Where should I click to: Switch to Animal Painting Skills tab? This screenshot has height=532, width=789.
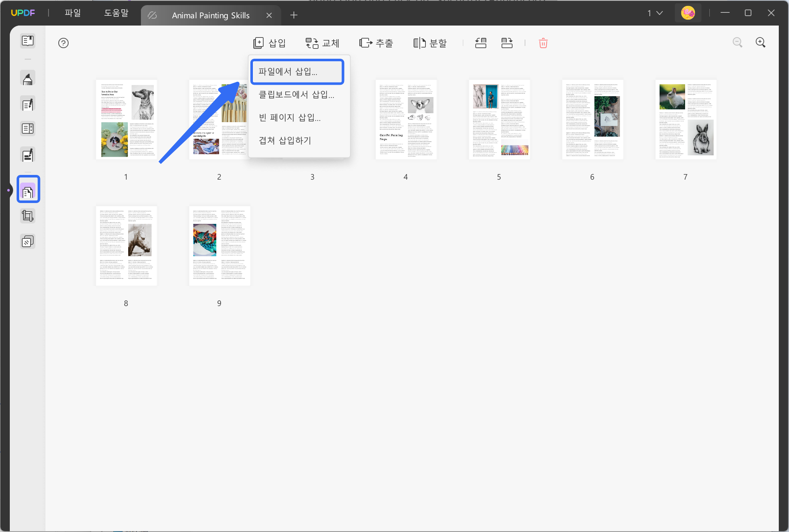211,15
